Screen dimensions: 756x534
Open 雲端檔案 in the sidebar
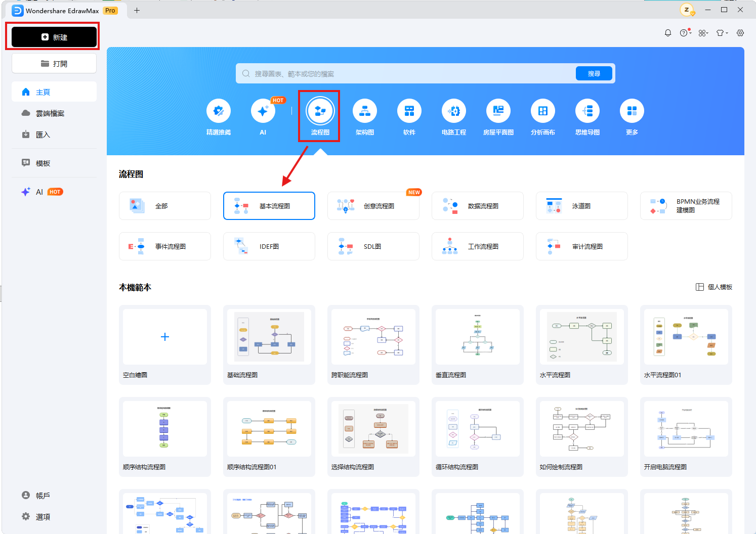click(54, 113)
